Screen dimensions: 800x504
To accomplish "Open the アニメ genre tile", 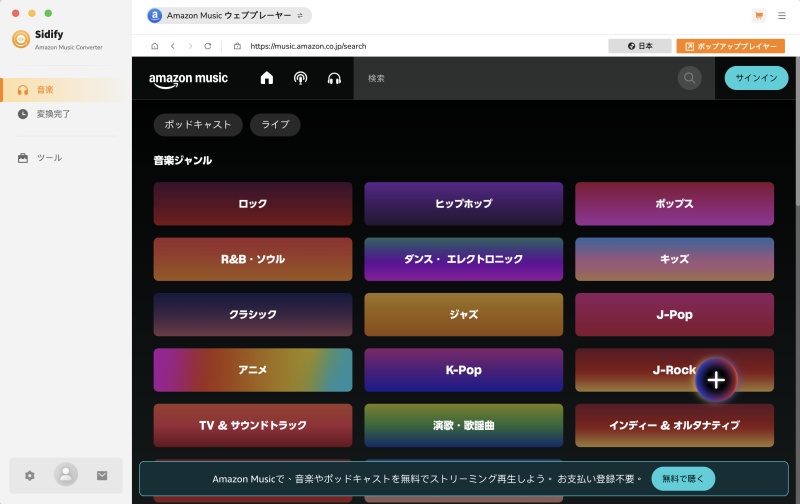I will coord(253,370).
